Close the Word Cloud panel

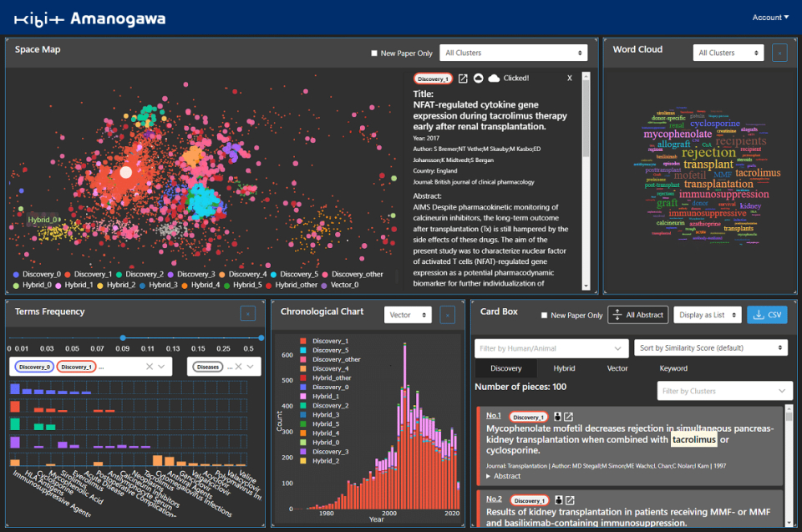pos(779,53)
